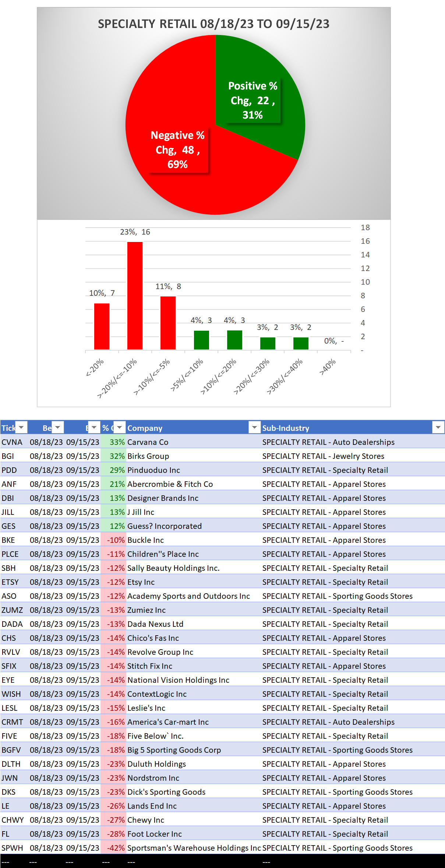Select the Jewelry Stores sub-industry cell
This screenshot has height=868, width=445.
(353, 456)
